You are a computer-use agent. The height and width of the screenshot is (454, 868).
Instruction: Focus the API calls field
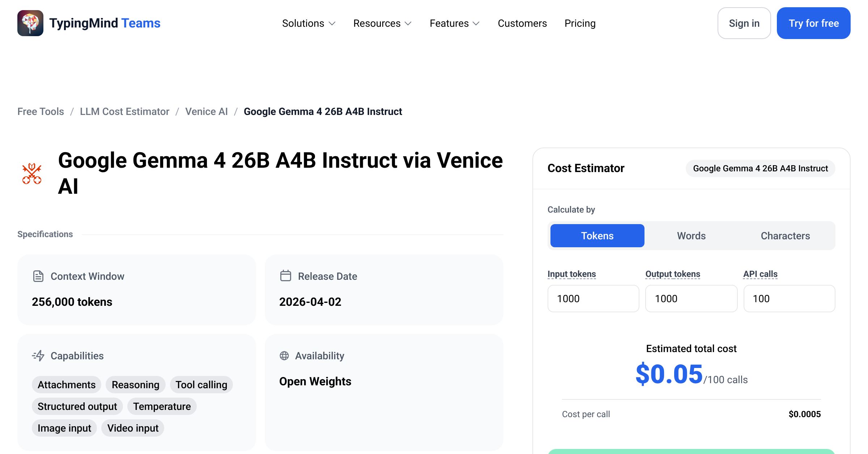pos(789,299)
